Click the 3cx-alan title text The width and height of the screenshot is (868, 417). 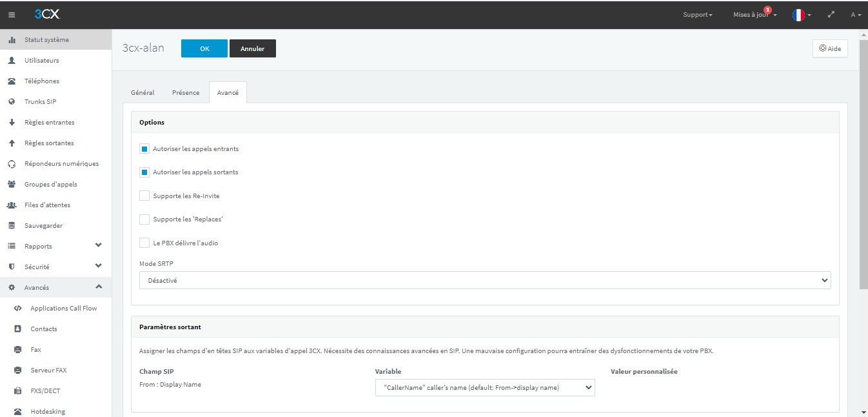click(143, 48)
